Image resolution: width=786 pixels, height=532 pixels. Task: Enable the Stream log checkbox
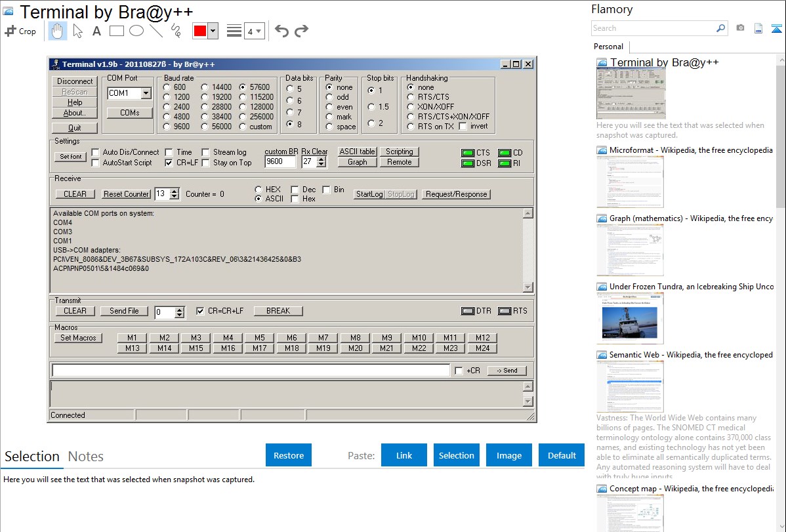[205, 152]
